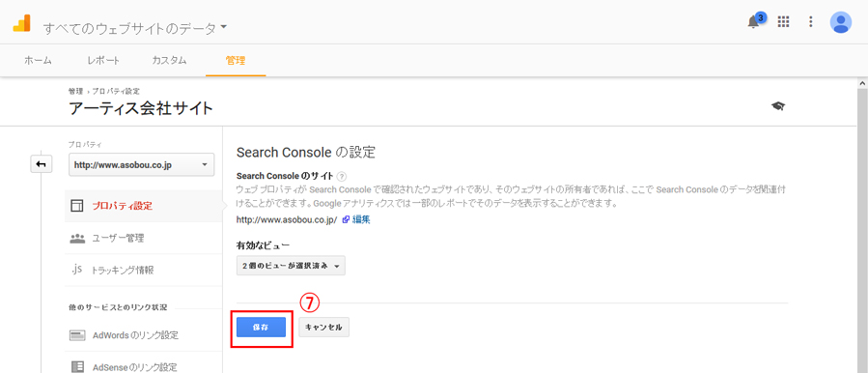Click the graduation cap help icon
The width and height of the screenshot is (868, 373).
778,106
